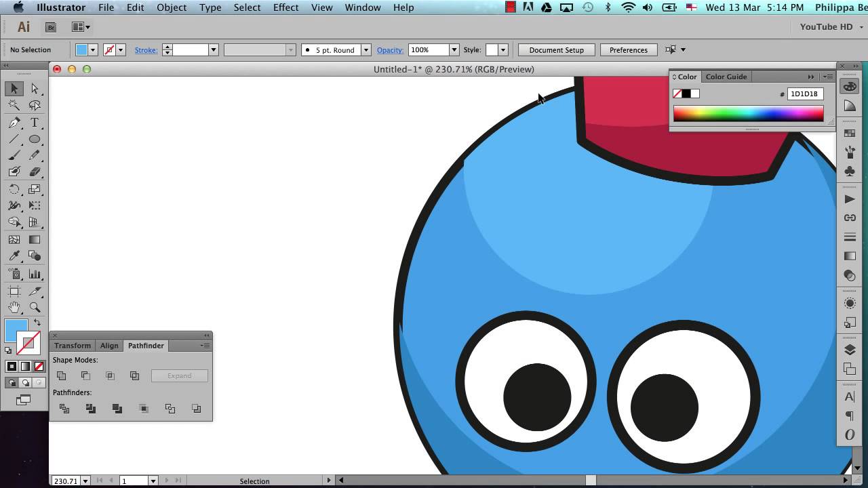This screenshot has width=868, height=488.
Task: Click the Minus Front shape mode icon
Action: tap(85, 375)
